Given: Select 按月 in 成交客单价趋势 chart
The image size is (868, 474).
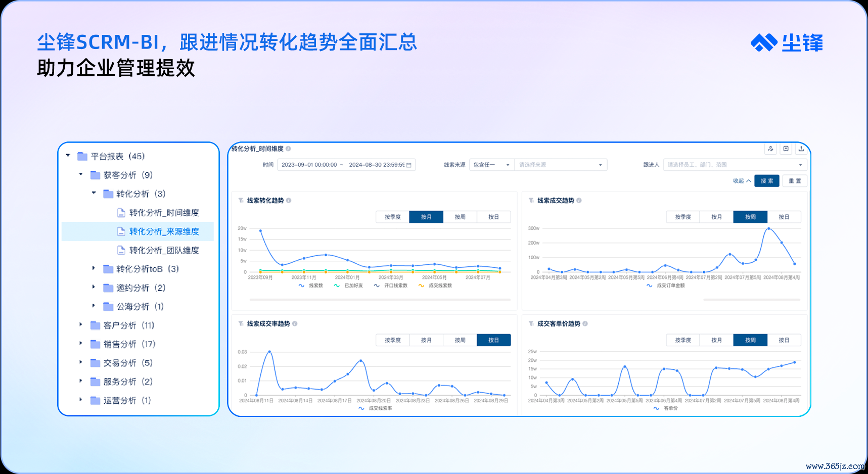Looking at the screenshot, I should [717, 340].
